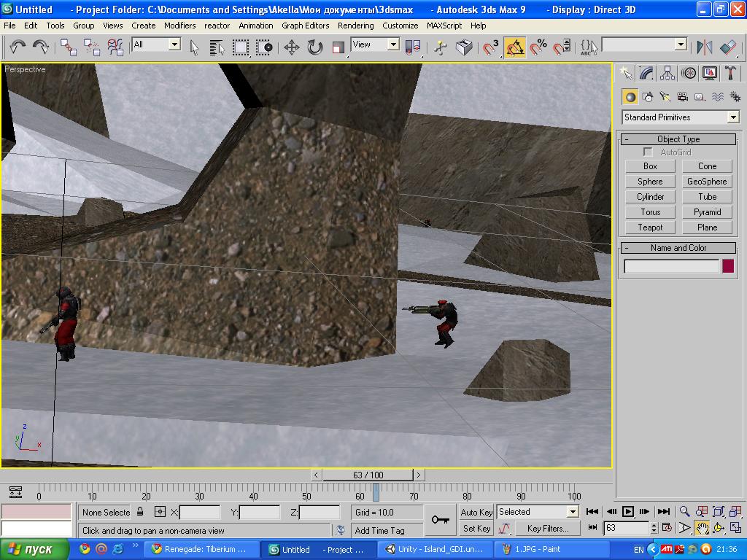747x560 pixels.
Task: Open the Rendering menu
Action: [x=355, y=26]
